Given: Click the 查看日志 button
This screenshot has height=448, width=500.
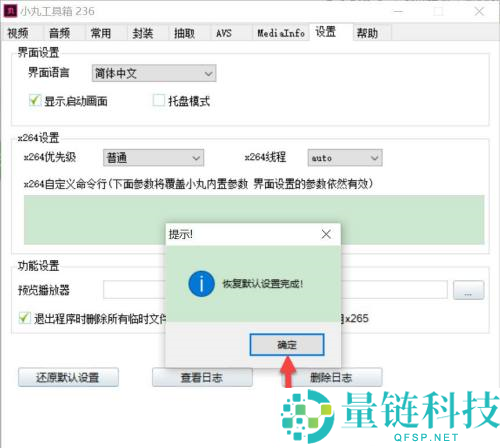Looking at the screenshot, I should pos(202,377).
